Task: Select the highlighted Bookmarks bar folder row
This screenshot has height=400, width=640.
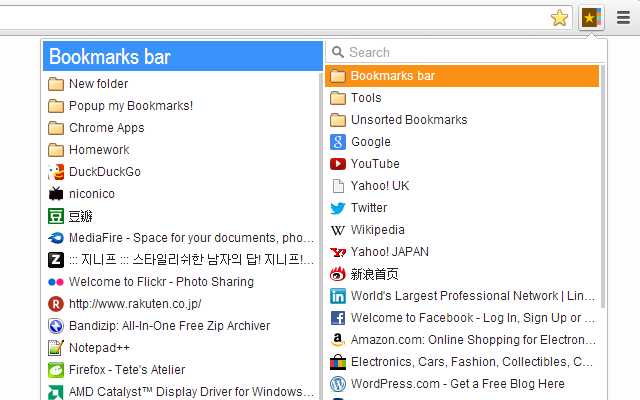Action: pos(462,76)
